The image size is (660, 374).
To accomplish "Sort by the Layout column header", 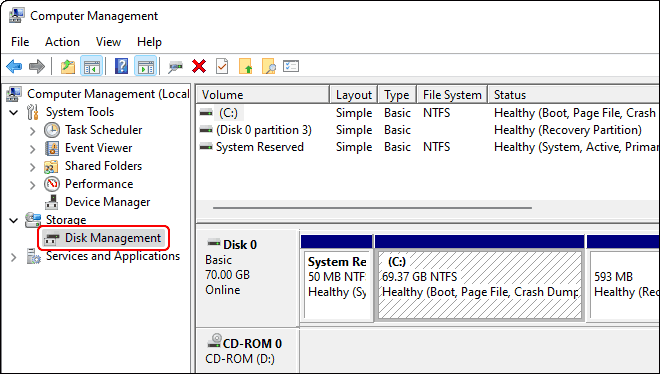I will coord(354,95).
